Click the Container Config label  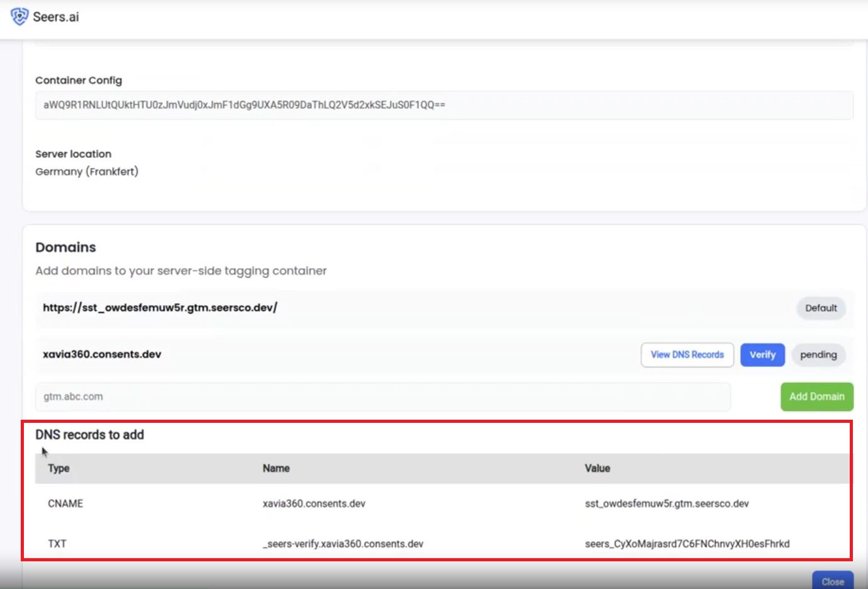pyautogui.click(x=79, y=81)
